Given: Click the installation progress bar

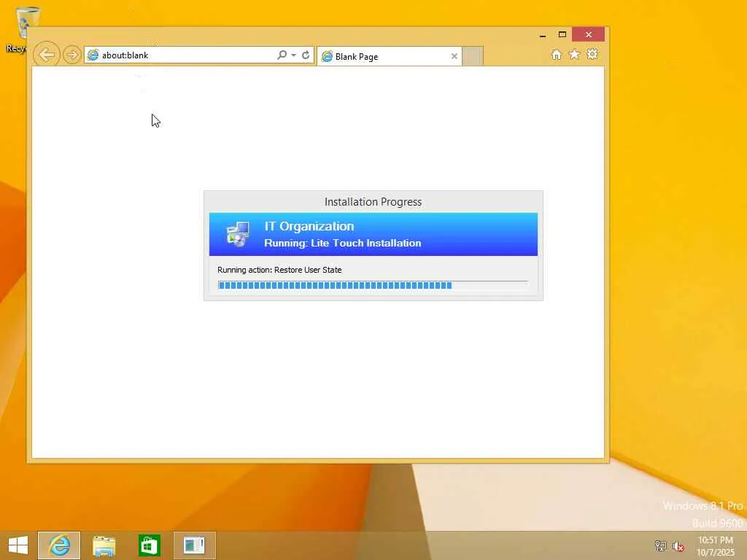Looking at the screenshot, I should point(373,285).
